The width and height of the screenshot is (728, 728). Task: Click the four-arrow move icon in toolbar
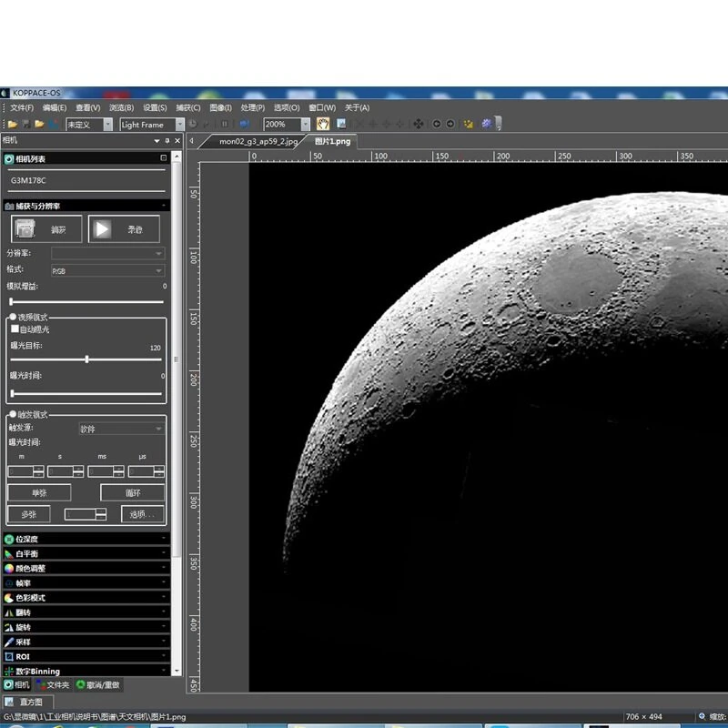pyautogui.click(x=419, y=124)
